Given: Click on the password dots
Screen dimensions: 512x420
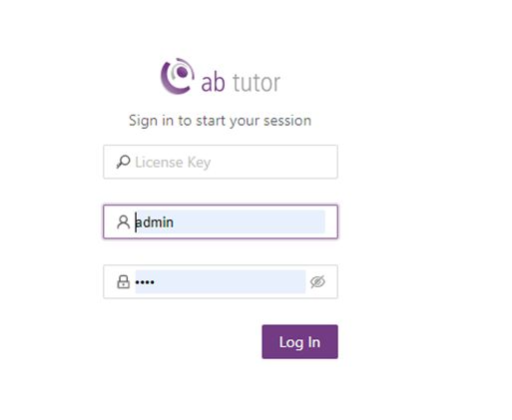Looking at the screenshot, I should click(x=145, y=282).
